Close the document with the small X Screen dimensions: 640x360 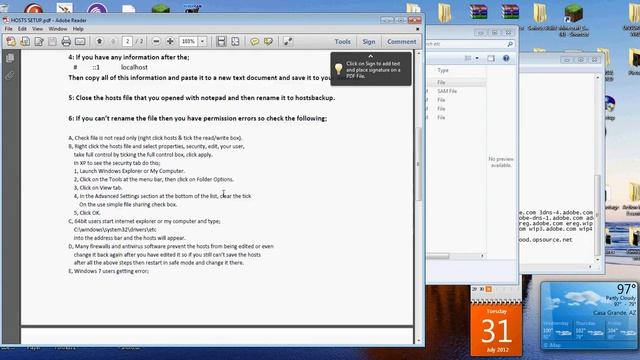[417, 29]
